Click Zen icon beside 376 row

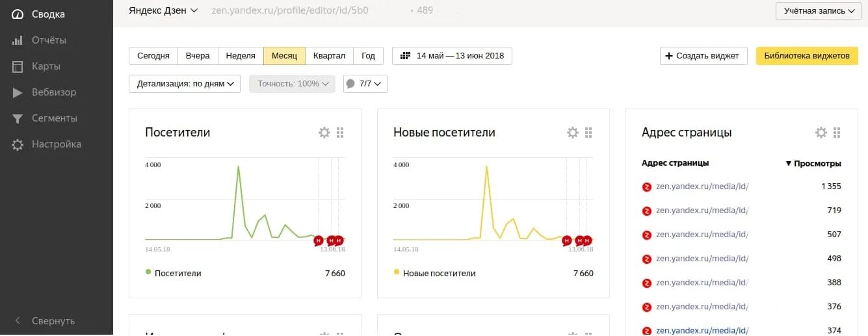tap(647, 307)
